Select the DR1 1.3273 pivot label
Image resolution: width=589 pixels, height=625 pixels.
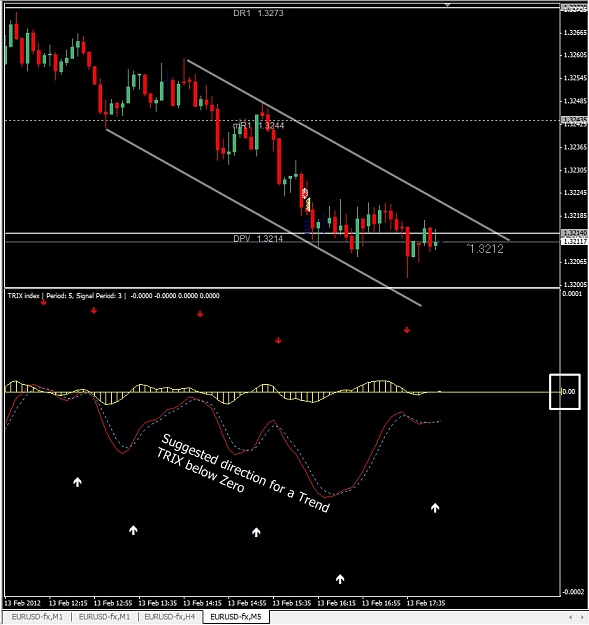tap(258, 13)
